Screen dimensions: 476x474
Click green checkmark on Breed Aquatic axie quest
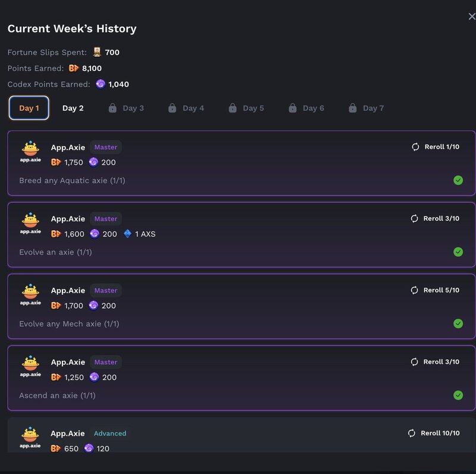[x=458, y=180]
